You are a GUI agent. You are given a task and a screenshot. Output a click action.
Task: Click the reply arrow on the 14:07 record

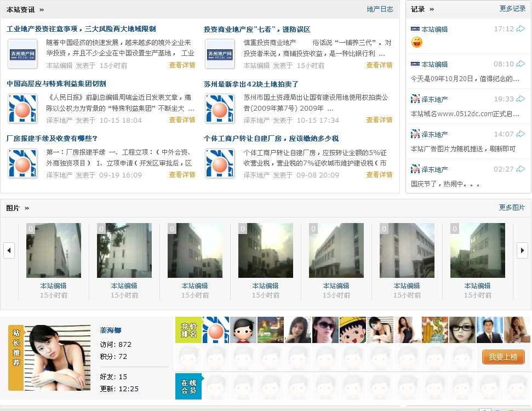[x=520, y=134]
